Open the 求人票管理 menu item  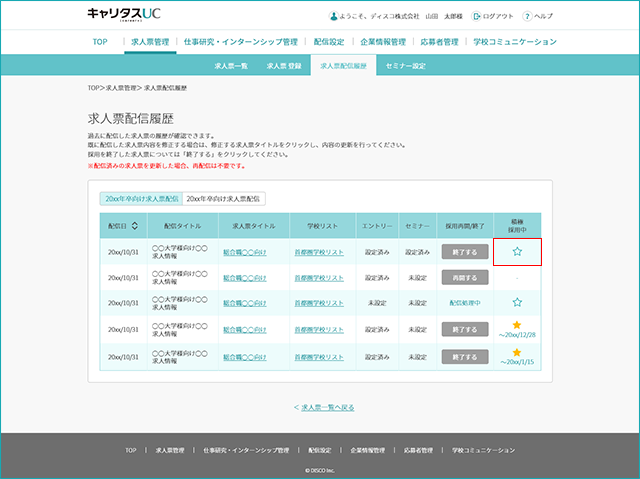[x=150, y=42]
